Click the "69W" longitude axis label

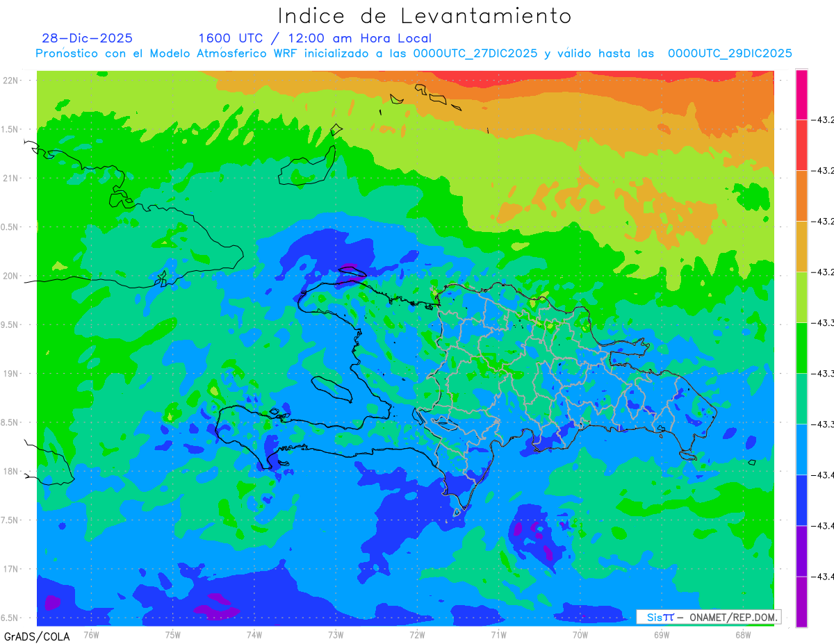(x=661, y=634)
